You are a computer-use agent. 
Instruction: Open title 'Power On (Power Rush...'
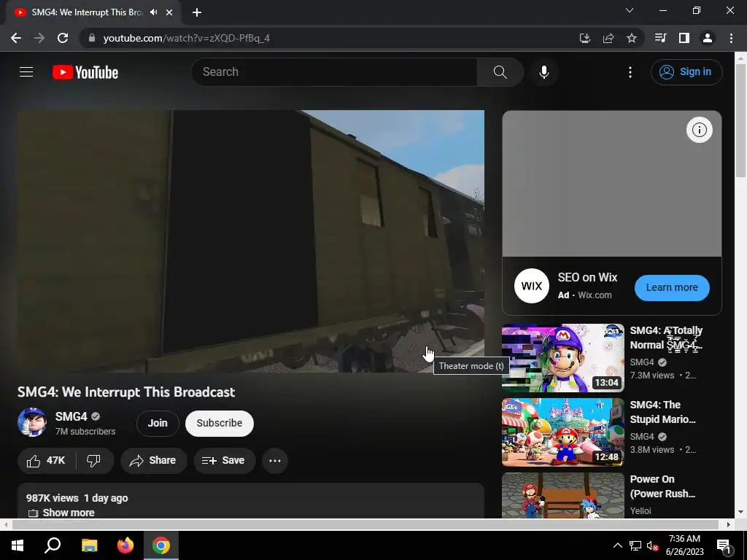pyautogui.click(x=662, y=486)
